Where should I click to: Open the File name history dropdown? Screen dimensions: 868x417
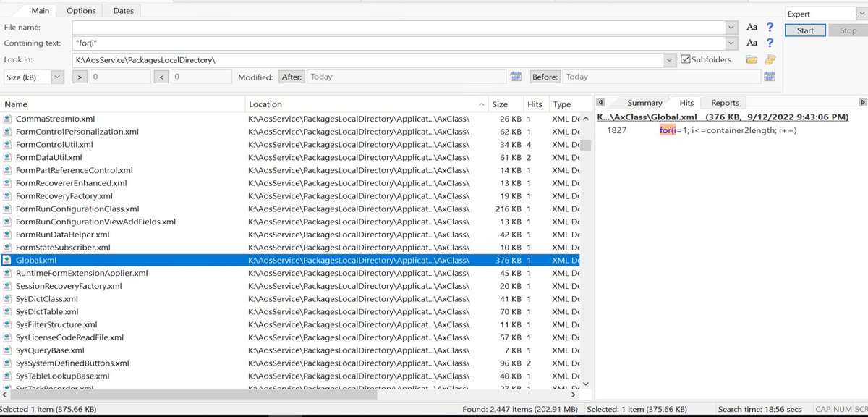pyautogui.click(x=731, y=27)
